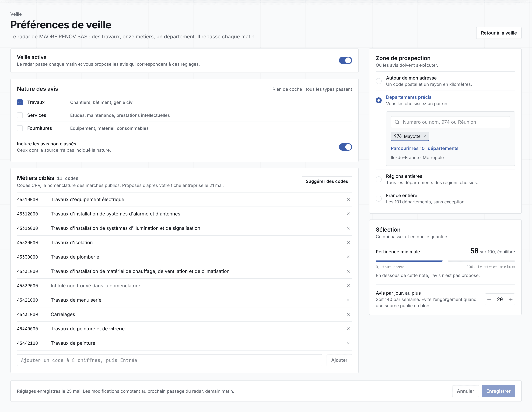Focus the Ajouter un code à 8 chiffres field
Viewport: 532px width, 412px height.
[170, 360]
